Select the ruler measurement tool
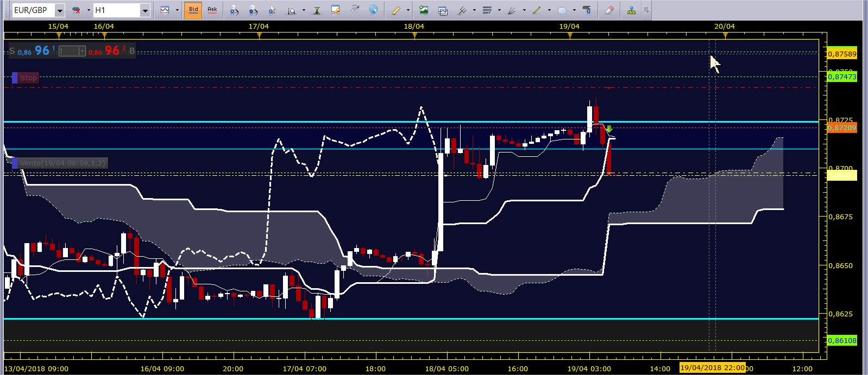Screen dimensions: 868x375 (396, 10)
